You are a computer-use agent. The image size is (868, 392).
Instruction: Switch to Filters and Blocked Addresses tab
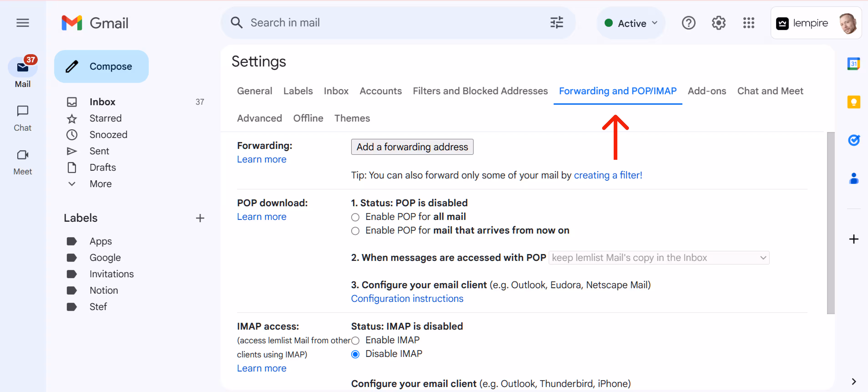pyautogui.click(x=480, y=91)
